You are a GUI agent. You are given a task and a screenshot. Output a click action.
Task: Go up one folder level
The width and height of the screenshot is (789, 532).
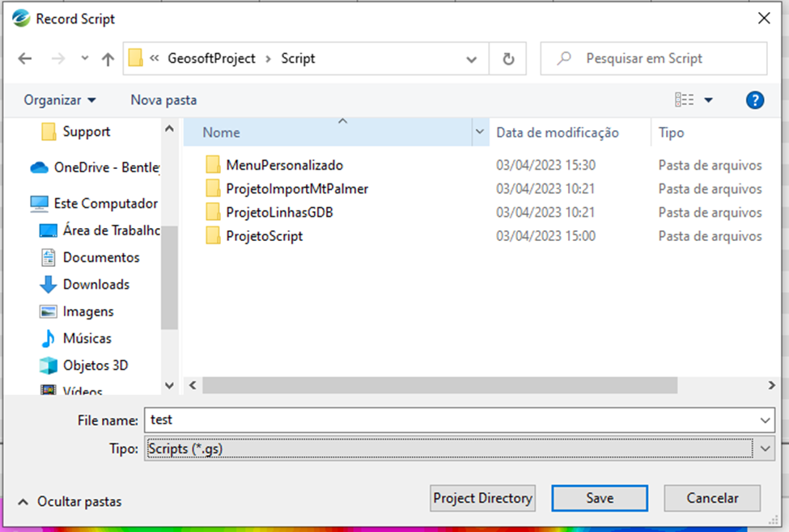[x=108, y=59]
